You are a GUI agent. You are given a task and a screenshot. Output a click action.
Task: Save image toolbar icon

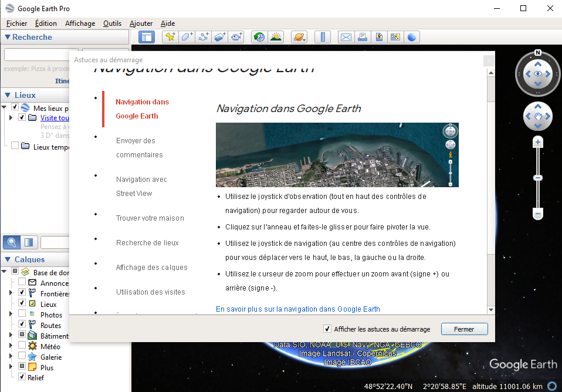point(379,37)
